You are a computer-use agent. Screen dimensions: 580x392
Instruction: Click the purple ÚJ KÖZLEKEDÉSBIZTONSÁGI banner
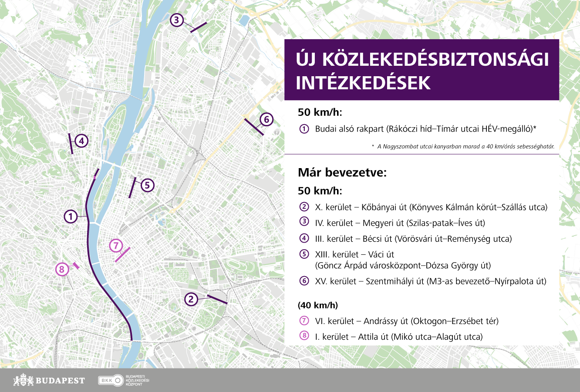pos(421,70)
